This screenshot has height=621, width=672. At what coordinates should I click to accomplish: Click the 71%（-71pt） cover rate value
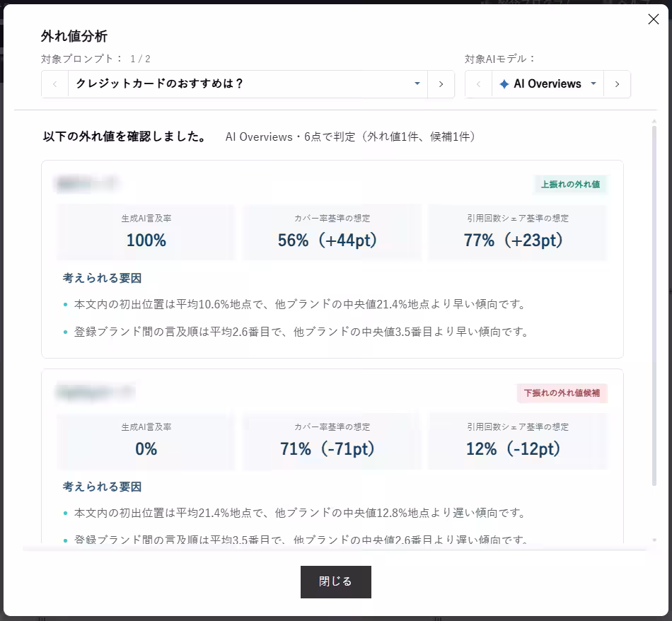point(328,448)
